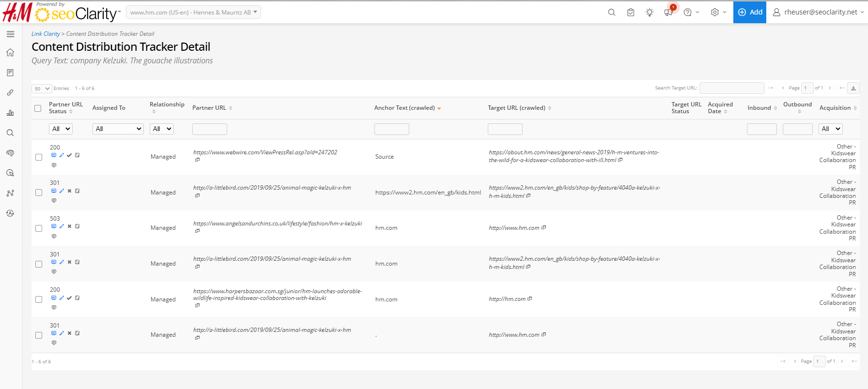Click the pencil edit icon for webwire row
Image resolution: width=868 pixels, height=389 pixels.
62,155
